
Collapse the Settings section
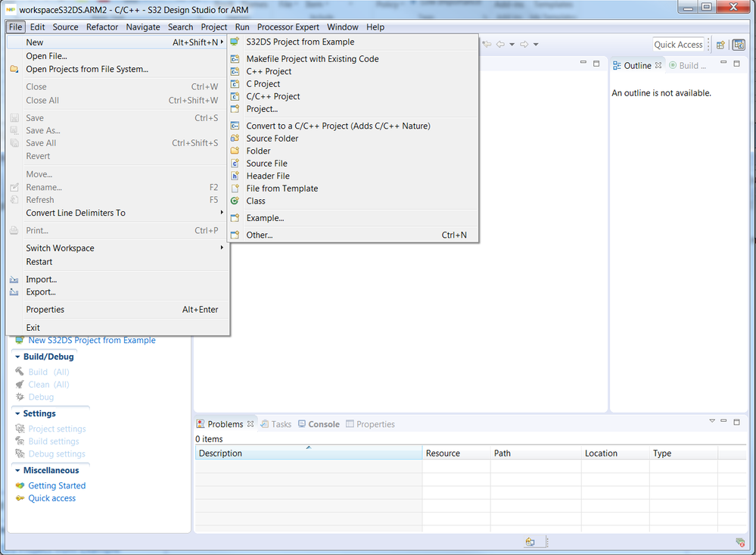pos(17,413)
